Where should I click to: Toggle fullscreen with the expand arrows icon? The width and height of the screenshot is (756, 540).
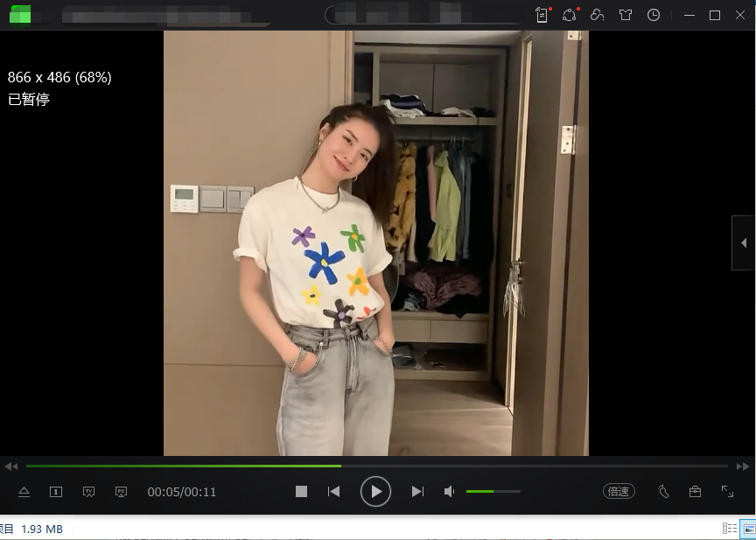coord(727,491)
